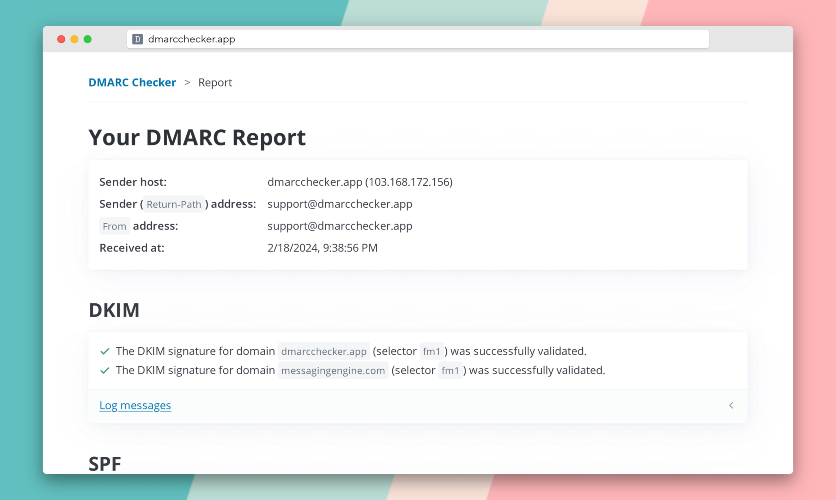Click the green checkmark for messagingengine.com DKIM
Viewport: 836px width, 500px height.
click(104, 370)
